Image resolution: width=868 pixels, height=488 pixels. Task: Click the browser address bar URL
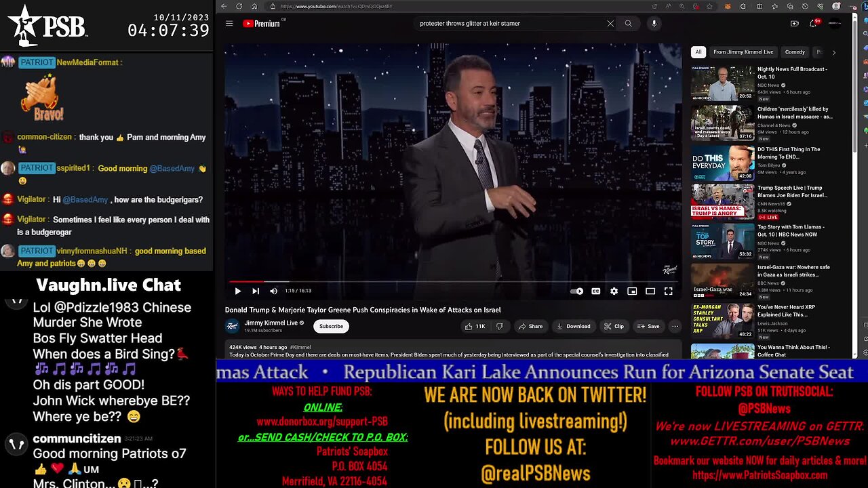[x=336, y=6]
